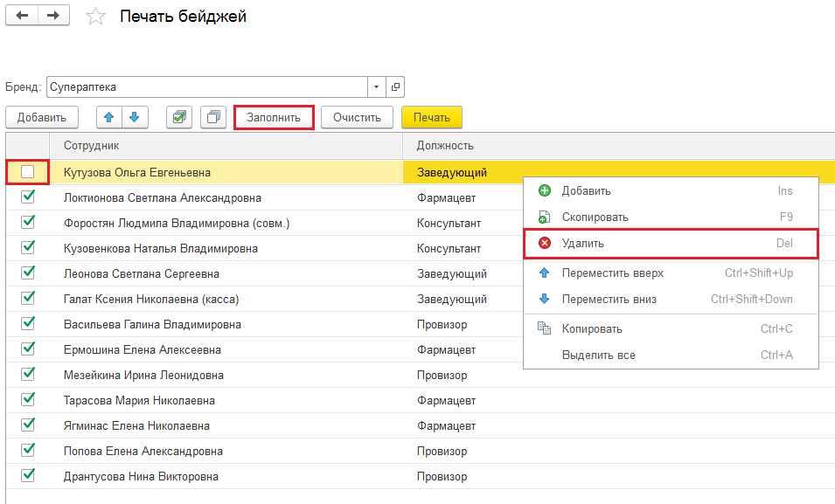Open brand selection form icon beside Суперaптека
The height and width of the screenshot is (504, 835).
395,87
